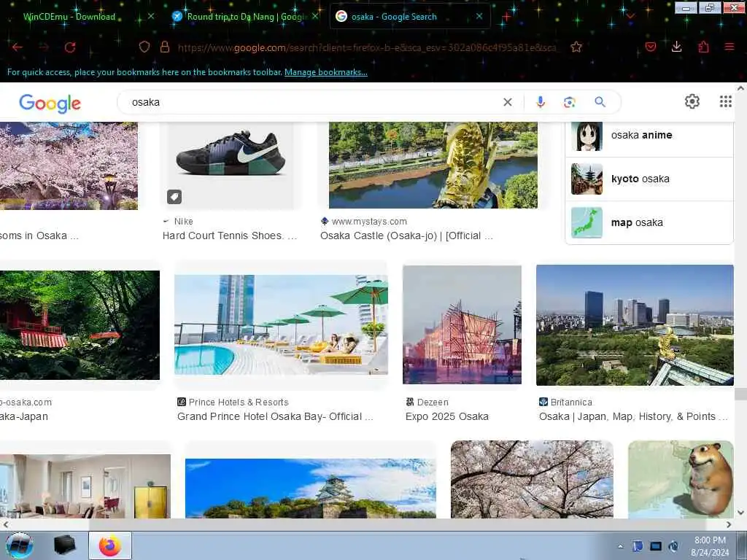
Task: Open Britannica Osaka Japan Map title
Action: [x=633, y=416]
